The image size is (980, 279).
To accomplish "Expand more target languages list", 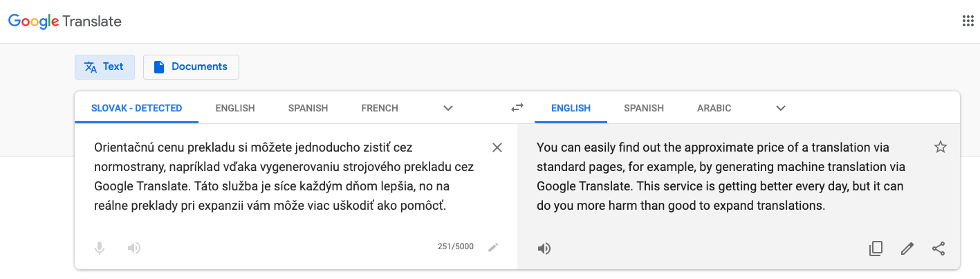I will [x=781, y=108].
